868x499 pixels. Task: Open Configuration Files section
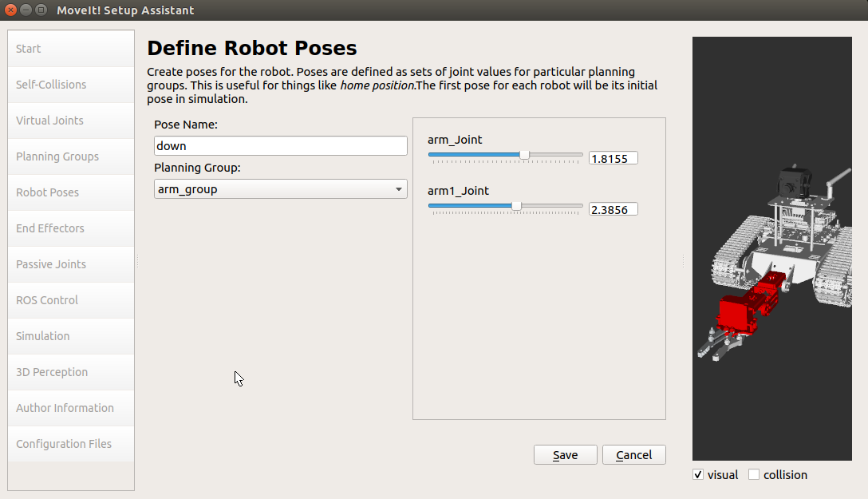point(71,445)
